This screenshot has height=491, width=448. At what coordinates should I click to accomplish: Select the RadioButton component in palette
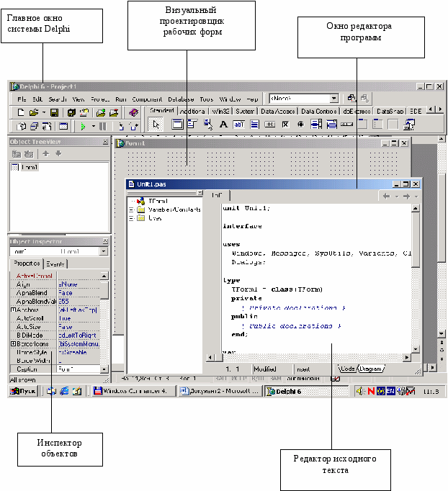pos(301,125)
